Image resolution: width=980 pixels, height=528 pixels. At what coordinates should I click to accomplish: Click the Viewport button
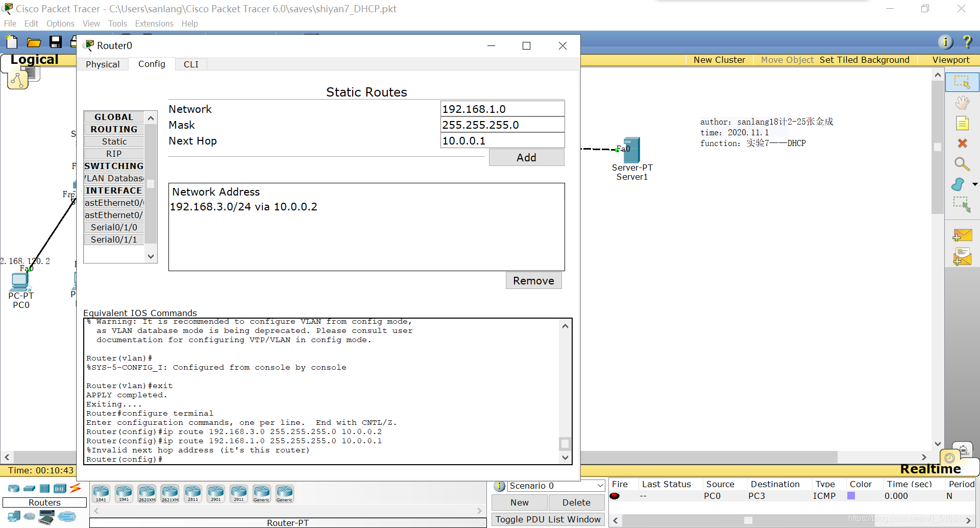950,60
